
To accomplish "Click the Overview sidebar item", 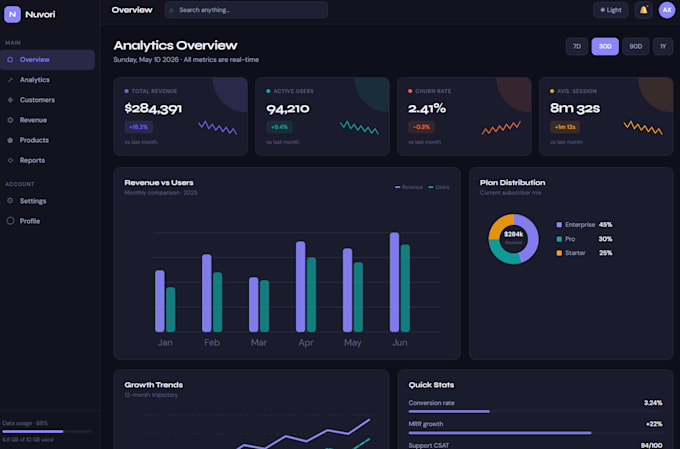I will coord(48,60).
